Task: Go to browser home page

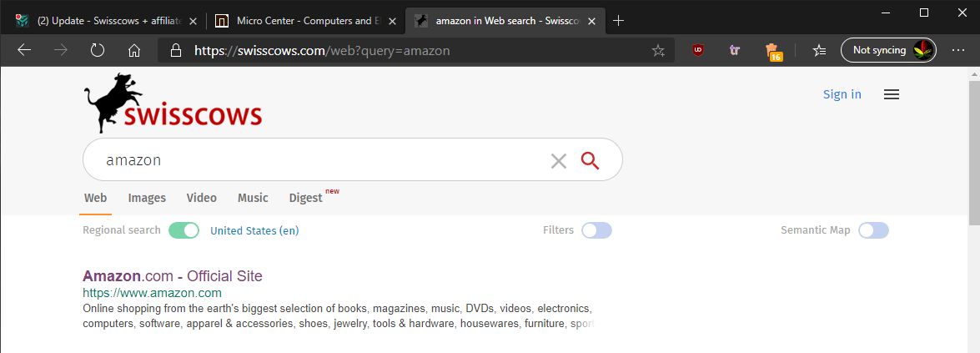Action: [133, 50]
